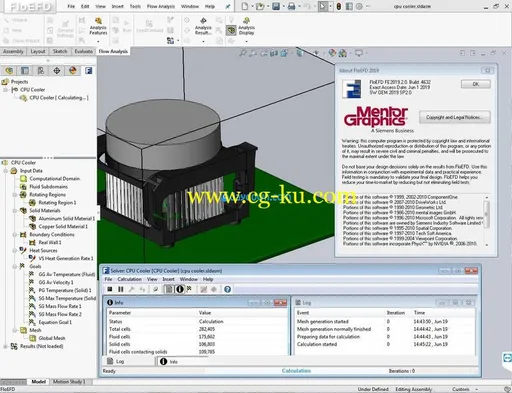Click the PropertyManager panel icon
This screenshot has height=393, width=512.
[x=25, y=70]
